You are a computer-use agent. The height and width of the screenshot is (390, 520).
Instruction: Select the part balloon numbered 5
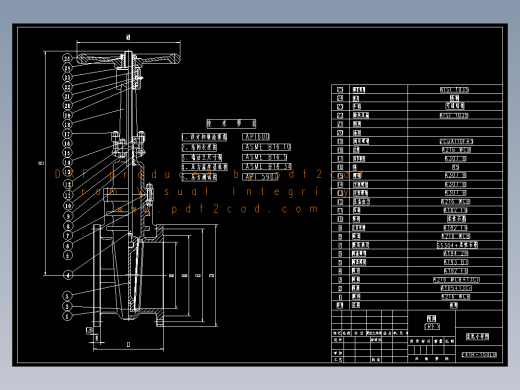(x=68, y=255)
